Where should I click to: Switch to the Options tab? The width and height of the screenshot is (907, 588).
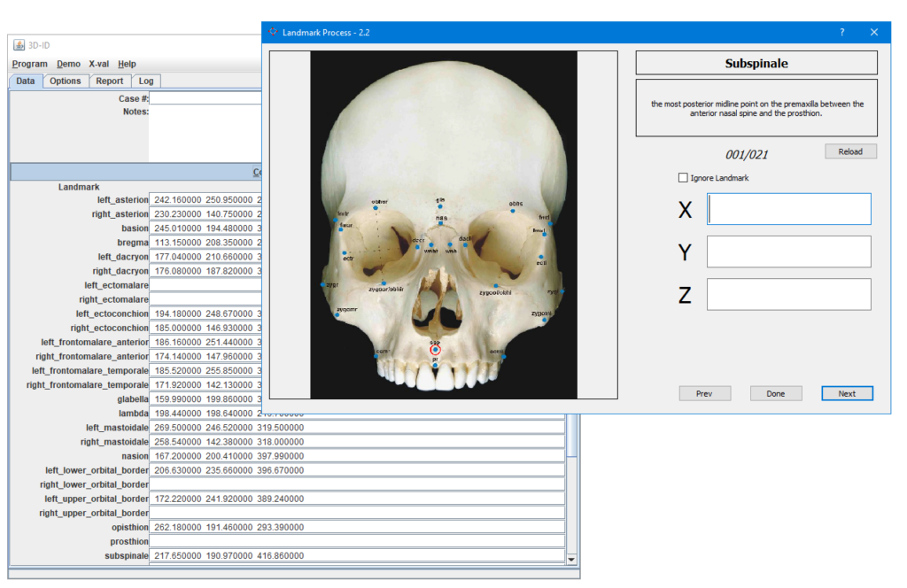(65, 81)
